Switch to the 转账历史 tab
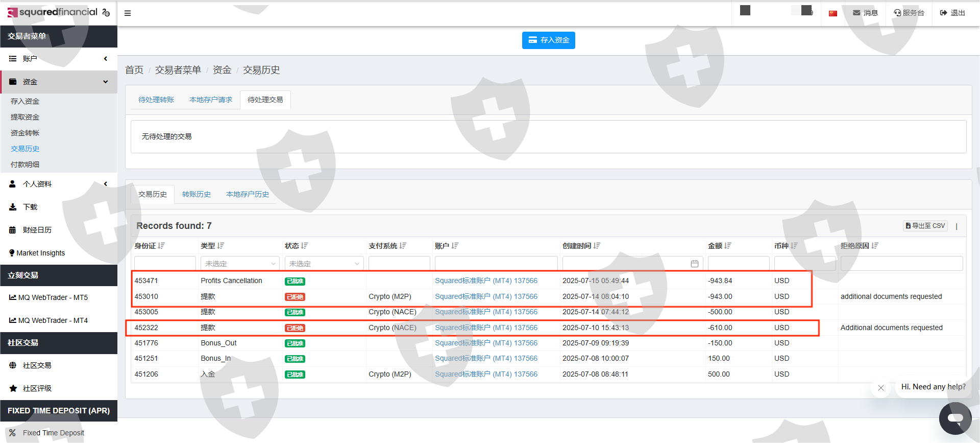Viewport: 980px width, 443px height. (x=197, y=194)
